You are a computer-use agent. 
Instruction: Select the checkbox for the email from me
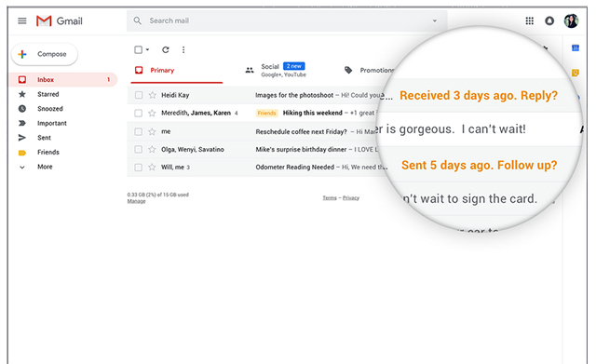(139, 131)
